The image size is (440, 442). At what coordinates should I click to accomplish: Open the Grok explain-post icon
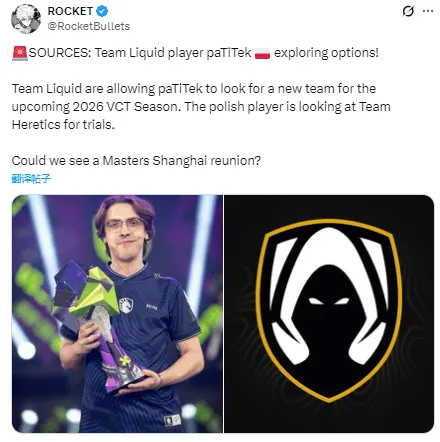pos(408,11)
